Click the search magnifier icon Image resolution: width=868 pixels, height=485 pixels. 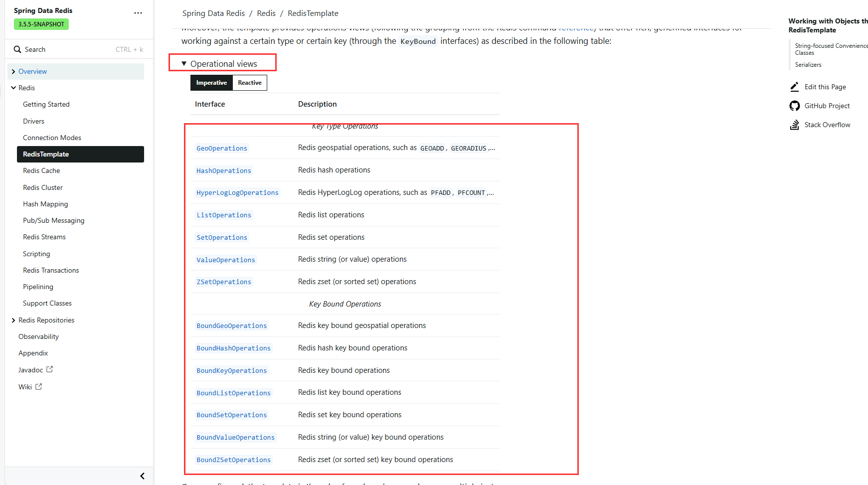pos(17,49)
